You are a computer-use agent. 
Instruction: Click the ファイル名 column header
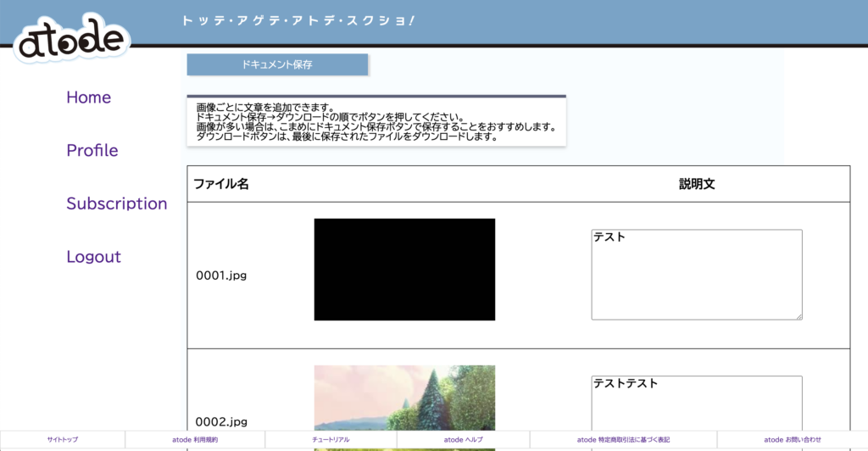(x=221, y=184)
